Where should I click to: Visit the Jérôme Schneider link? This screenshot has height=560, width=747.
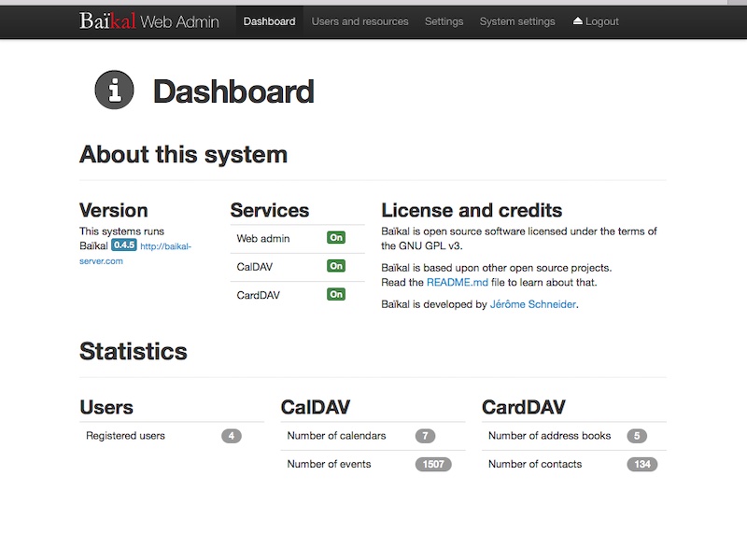[533, 304]
